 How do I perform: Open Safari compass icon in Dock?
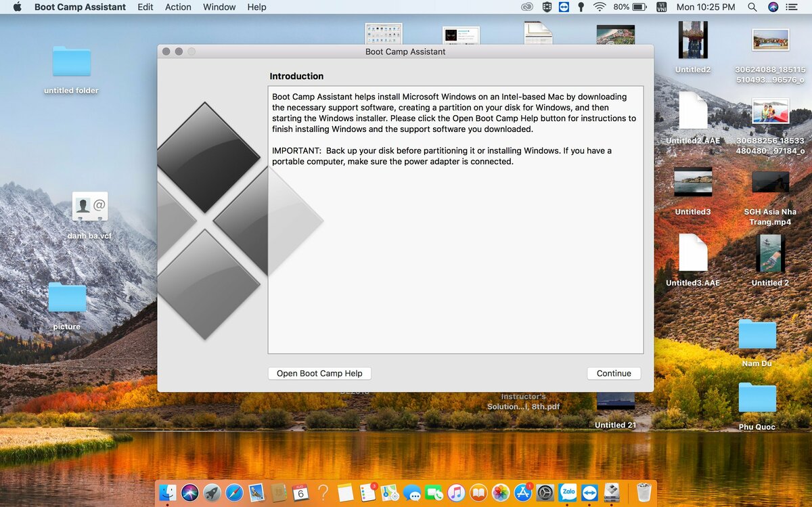[234, 492]
